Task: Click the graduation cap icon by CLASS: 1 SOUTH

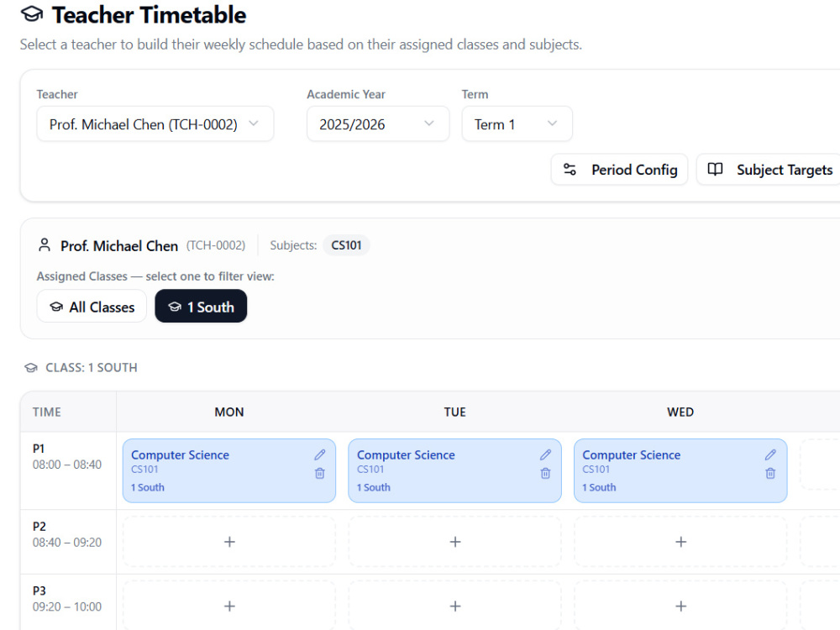Action: click(x=31, y=368)
